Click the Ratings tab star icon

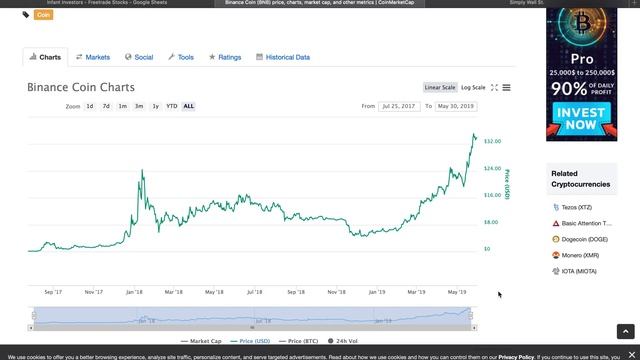212,57
